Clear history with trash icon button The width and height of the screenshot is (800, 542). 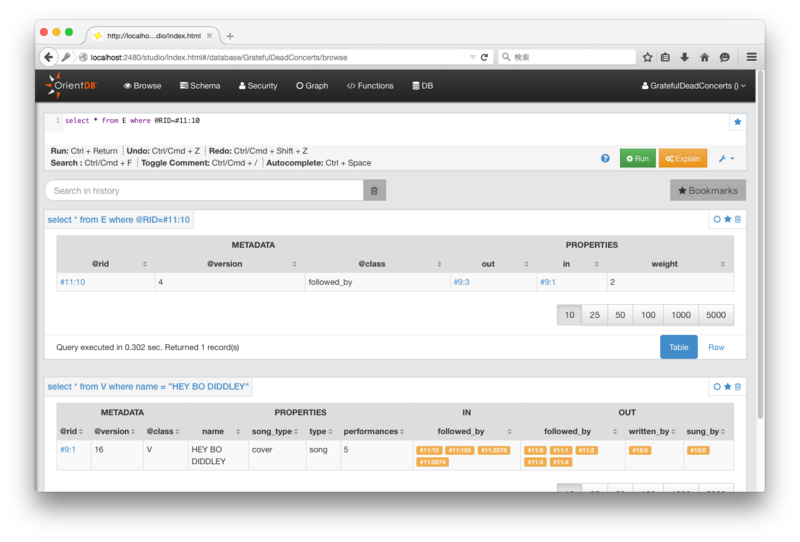tap(374, 190)
